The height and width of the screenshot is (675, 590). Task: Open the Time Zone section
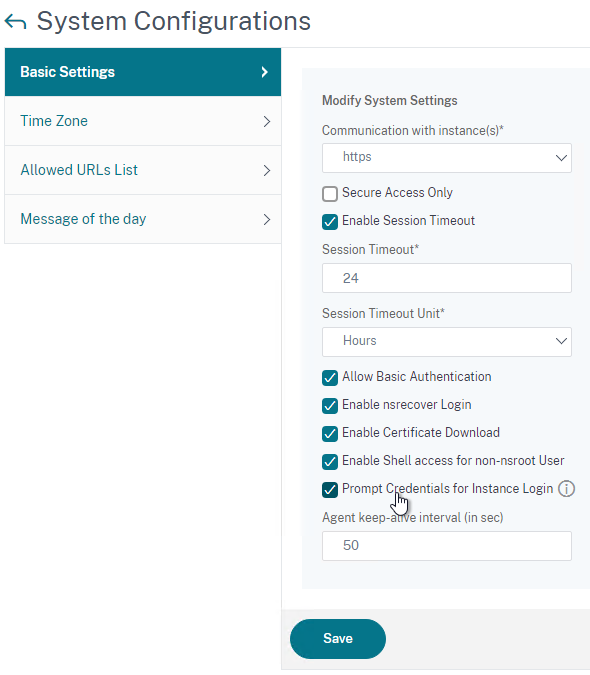click(x=143, y=121)
